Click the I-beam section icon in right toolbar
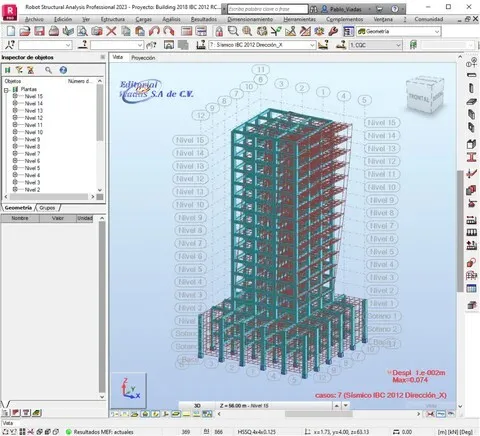 point(471,157)
